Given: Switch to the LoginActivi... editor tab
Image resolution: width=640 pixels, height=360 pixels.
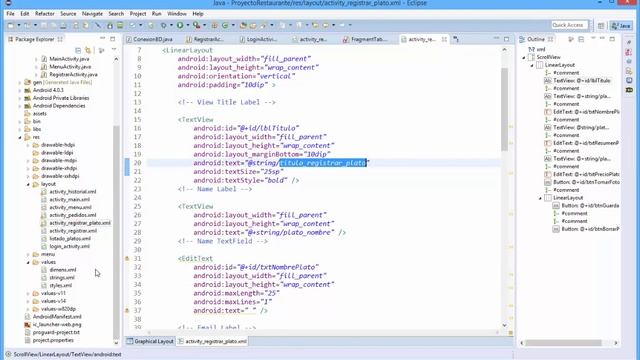Looking at the screenshot, I should coord(258,39).
